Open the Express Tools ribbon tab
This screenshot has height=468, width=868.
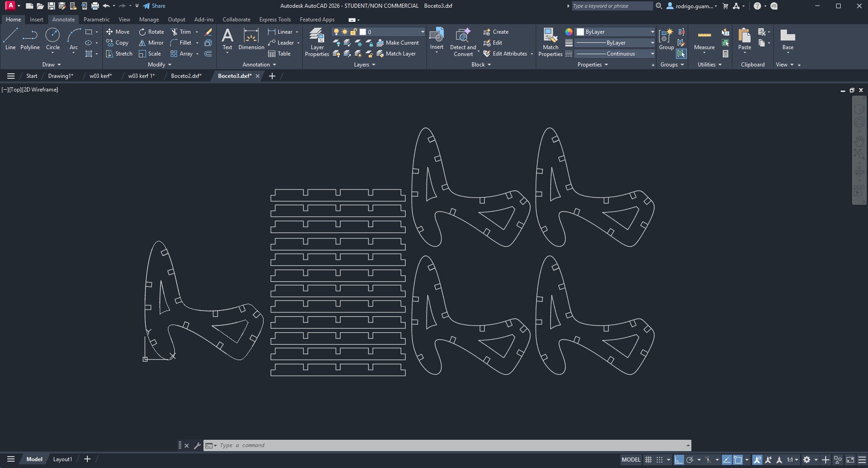(x=275, y=20)
